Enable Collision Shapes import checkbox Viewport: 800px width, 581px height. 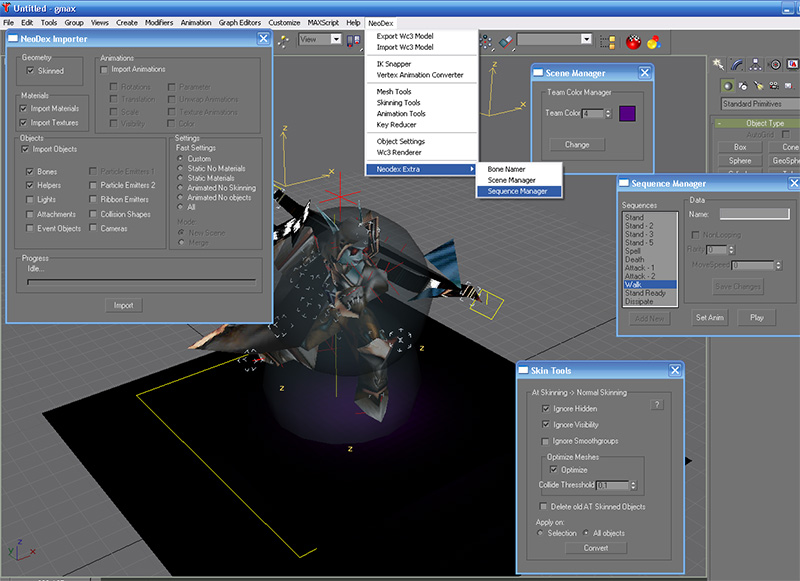93,214
